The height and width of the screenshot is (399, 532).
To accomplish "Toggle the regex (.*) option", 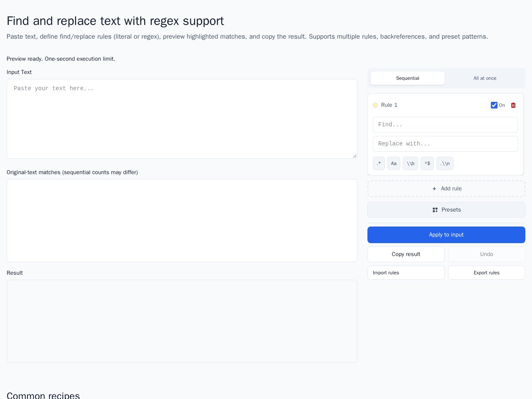I will (379, 163).
